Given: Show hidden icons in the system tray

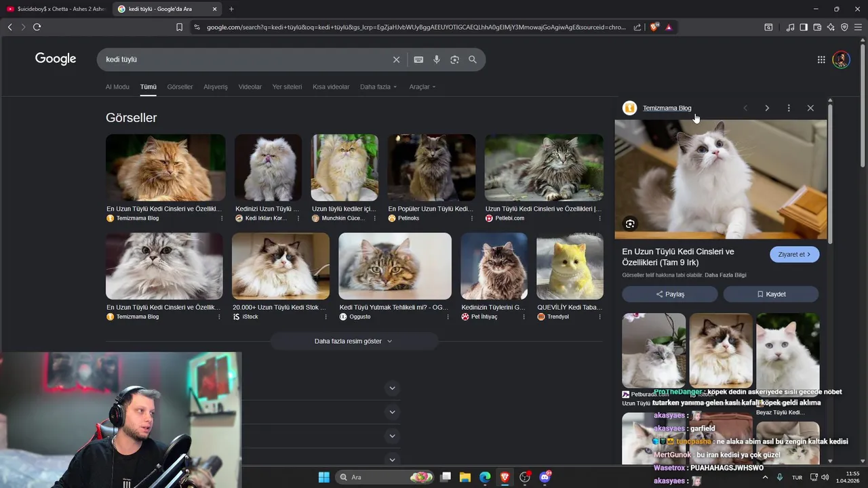Looking at the screenshot, I should tap(766, 477).
